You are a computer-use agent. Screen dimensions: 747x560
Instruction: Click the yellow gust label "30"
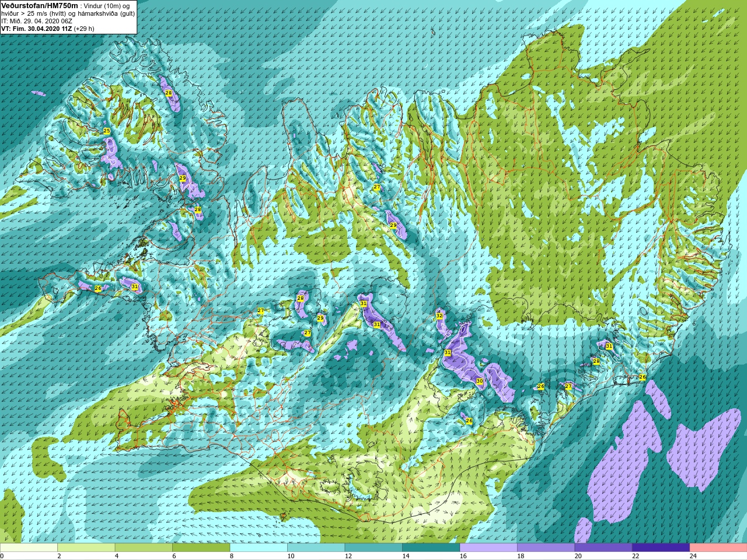tap(479, 381)
